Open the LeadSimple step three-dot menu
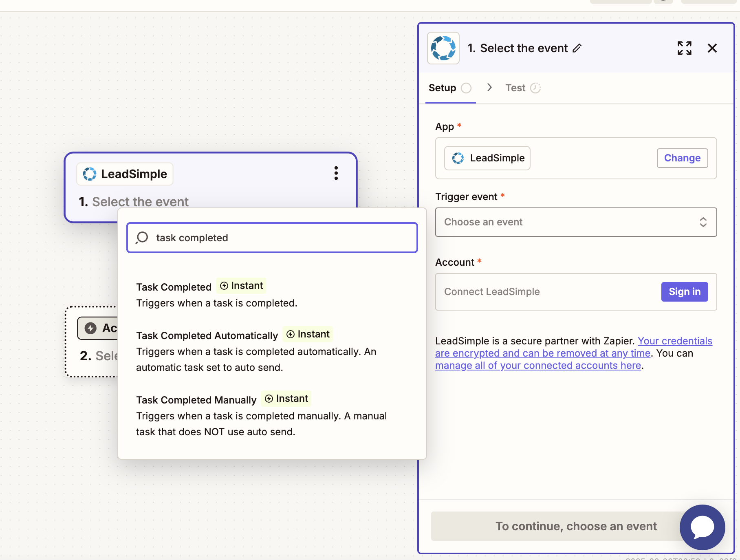Viewport: 740px width, 560px height. [336, 173]
